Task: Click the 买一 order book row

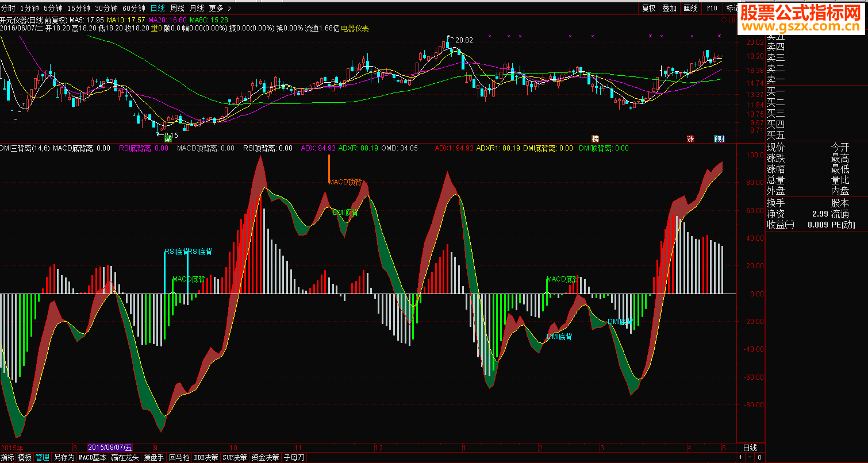Action: [775, 91]
